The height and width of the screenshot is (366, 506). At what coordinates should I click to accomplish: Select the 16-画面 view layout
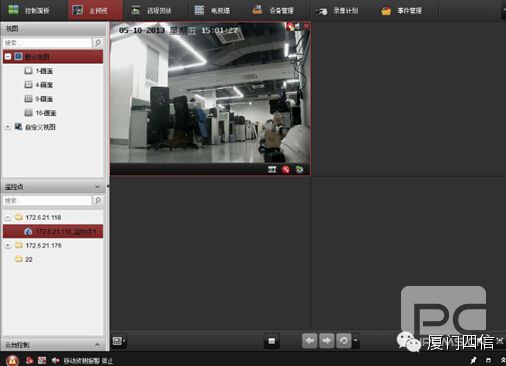pos(40,113)
